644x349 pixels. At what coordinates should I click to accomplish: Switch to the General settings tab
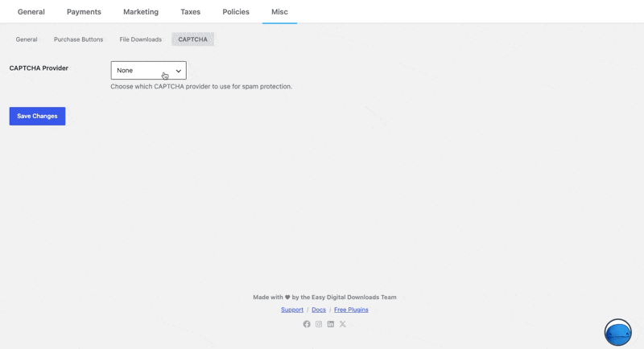[31, 12]
